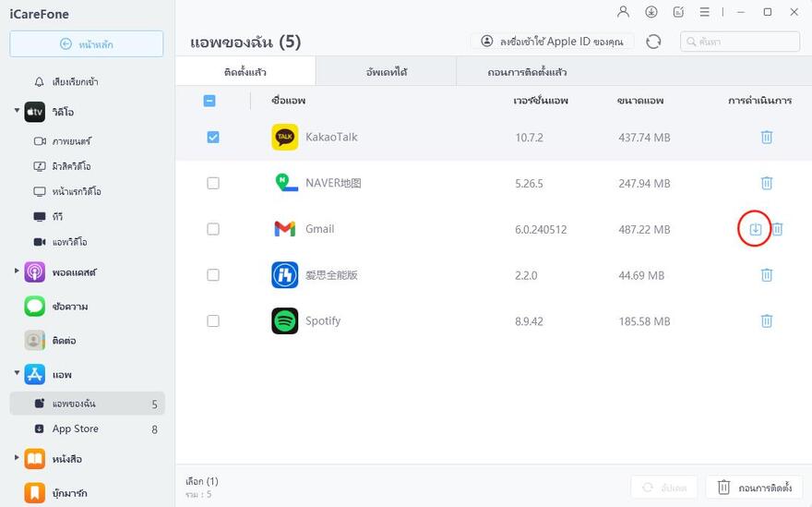This screenshot has height=507, width=812.
Task: Click the 185.58 MB size value
Action: tap(644, 321)
